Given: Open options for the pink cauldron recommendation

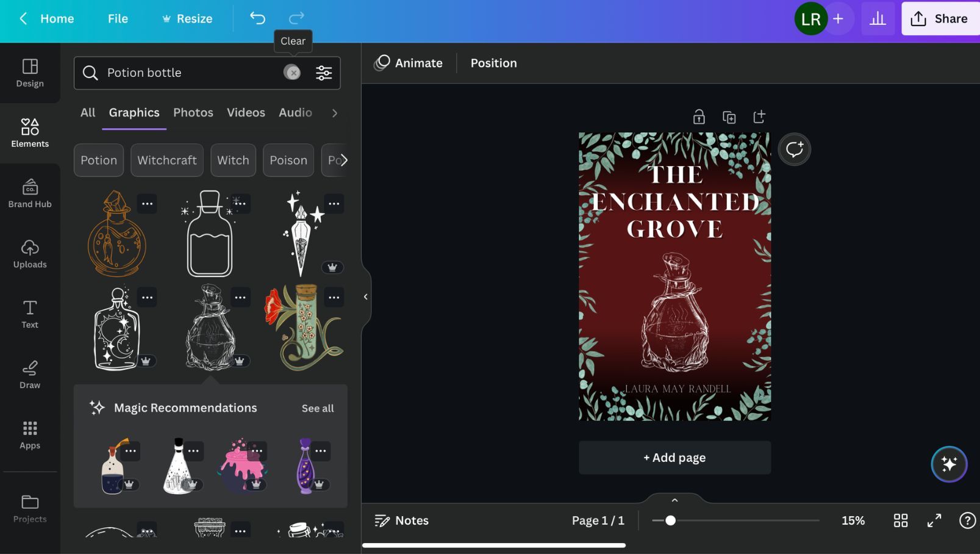Looking at the screenshot, I should point(257,451).
